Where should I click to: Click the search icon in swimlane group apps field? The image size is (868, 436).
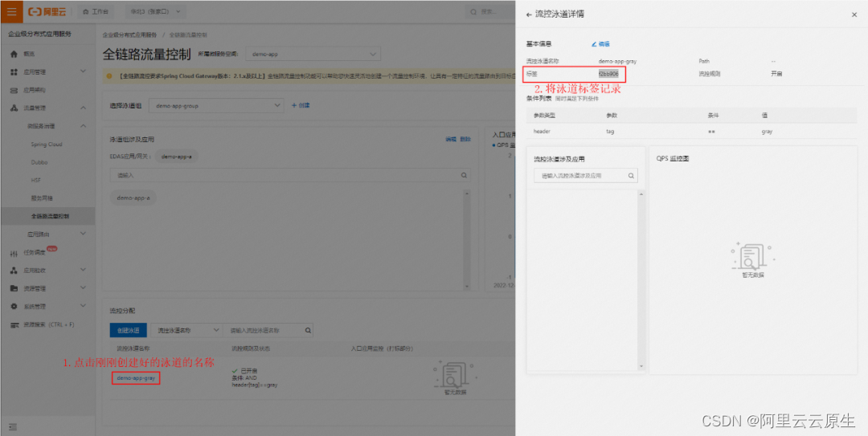click(464, 175)
